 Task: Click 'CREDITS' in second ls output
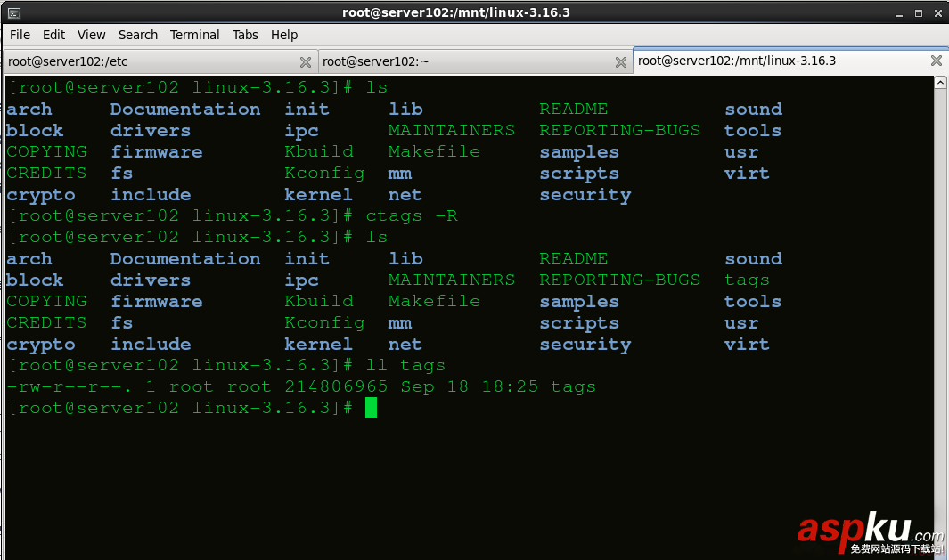pyautogui.click(x=46, y=322)
